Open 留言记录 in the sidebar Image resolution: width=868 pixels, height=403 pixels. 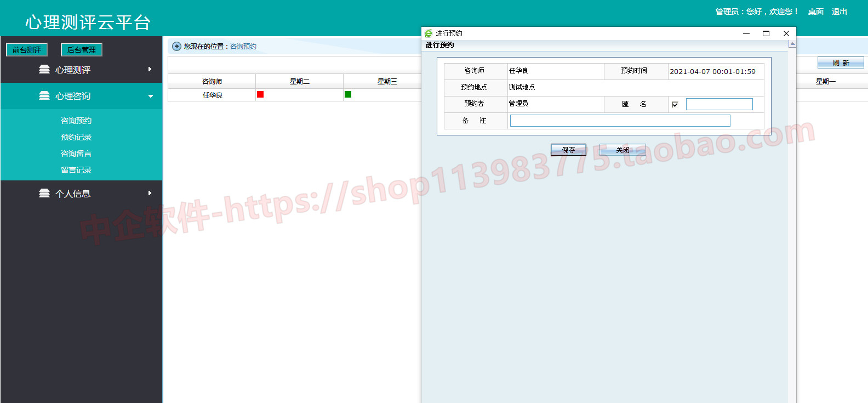coord(76,170)
